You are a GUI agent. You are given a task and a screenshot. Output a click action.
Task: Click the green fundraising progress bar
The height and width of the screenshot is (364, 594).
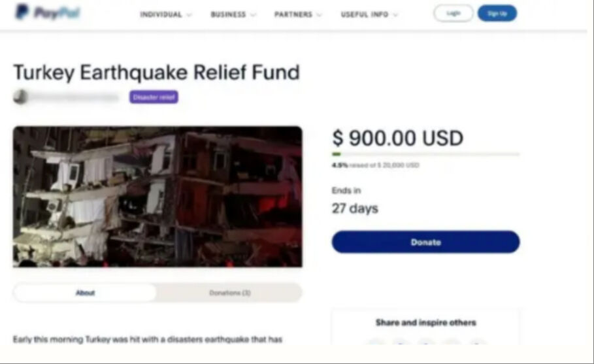pyautogui.click(x=426, y=154)
